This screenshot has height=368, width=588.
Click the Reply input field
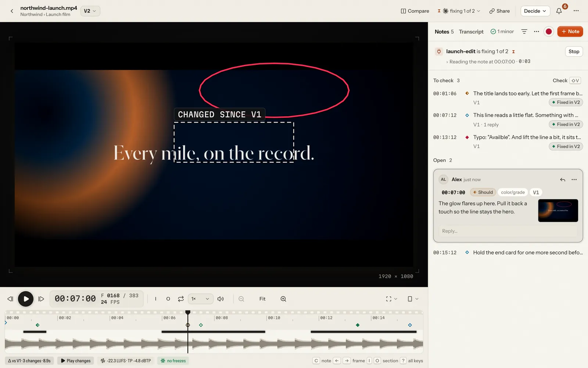coord(508,231)
